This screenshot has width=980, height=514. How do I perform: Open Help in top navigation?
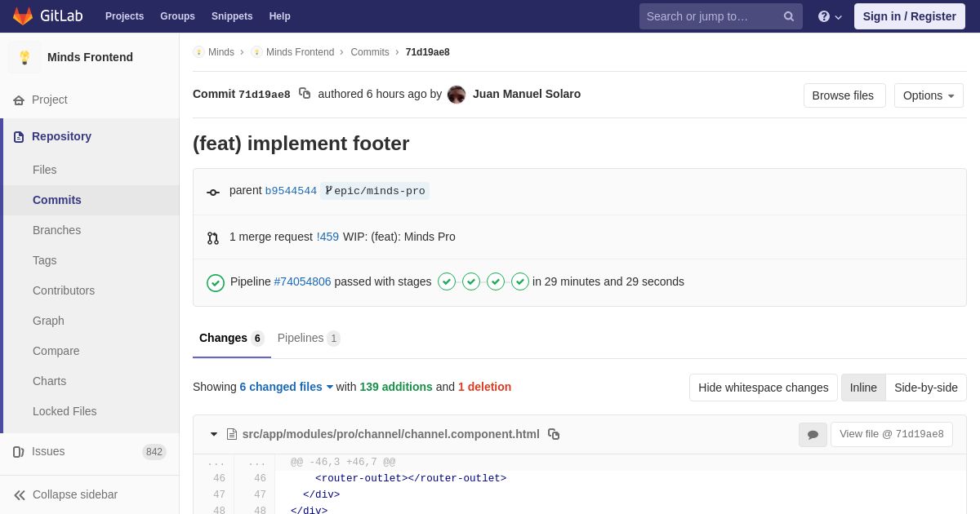coord(280,16)
